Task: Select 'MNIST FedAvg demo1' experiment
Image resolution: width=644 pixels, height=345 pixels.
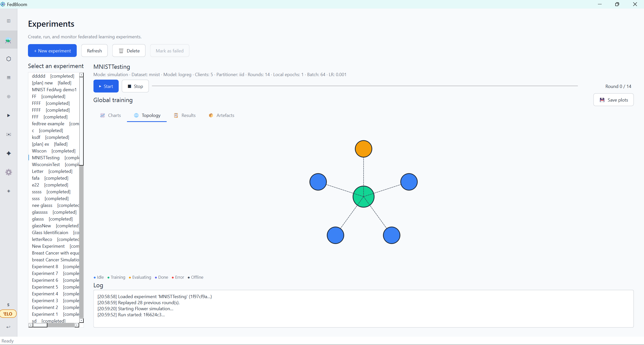Action: click(x=54, y=89)
